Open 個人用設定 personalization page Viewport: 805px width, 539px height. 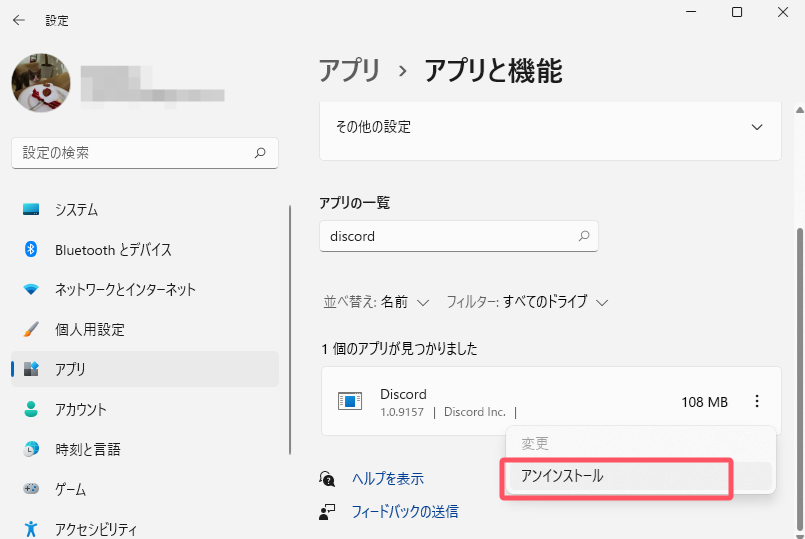tap(90, 330)
